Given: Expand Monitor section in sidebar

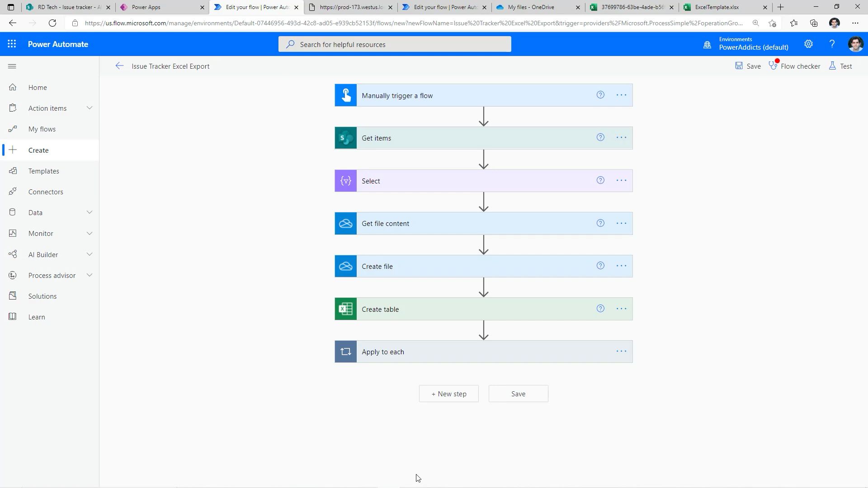Looking at the screenshot, I should click(90, 233).
